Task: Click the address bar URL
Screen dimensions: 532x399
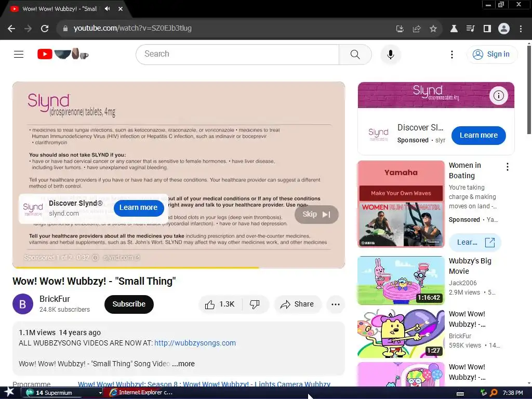Action: pos(132,28)
